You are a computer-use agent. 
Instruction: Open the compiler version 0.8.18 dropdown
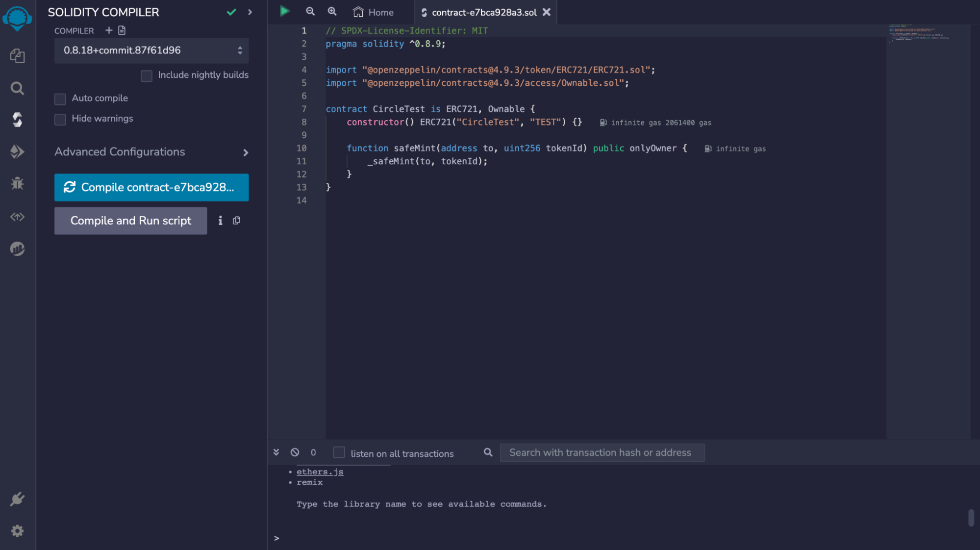tap(151, 50)
